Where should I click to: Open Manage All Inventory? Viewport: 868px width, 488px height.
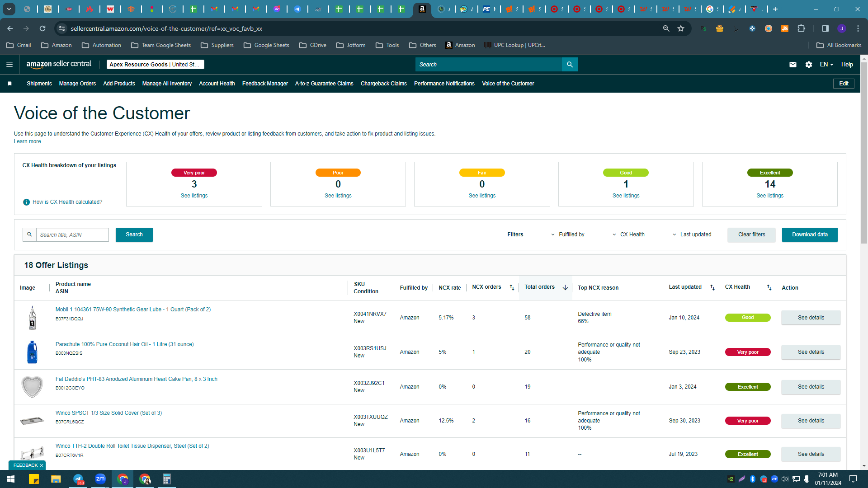tap(167, 84)
